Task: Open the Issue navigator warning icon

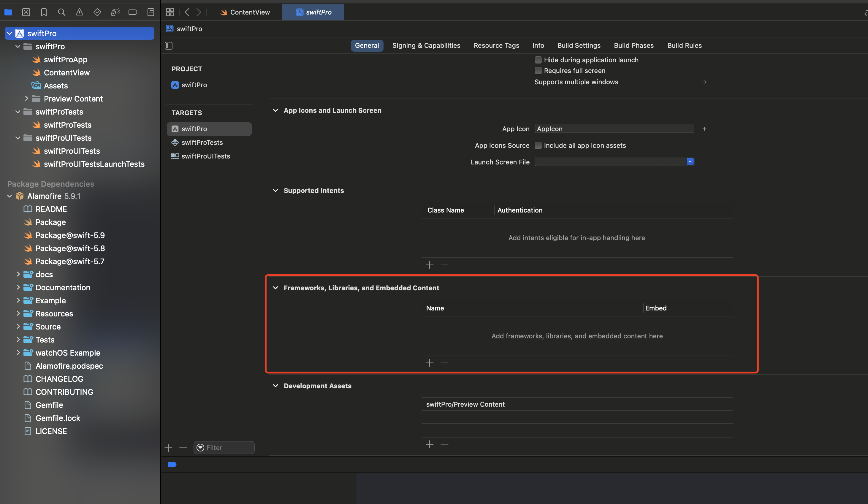Action: click(x=80, y=12)
